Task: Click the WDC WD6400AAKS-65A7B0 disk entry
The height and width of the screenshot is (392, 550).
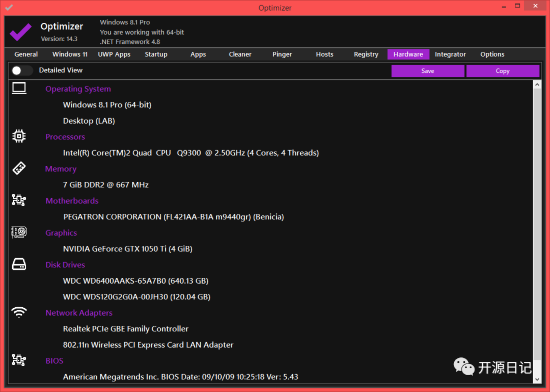Action: 136,281
